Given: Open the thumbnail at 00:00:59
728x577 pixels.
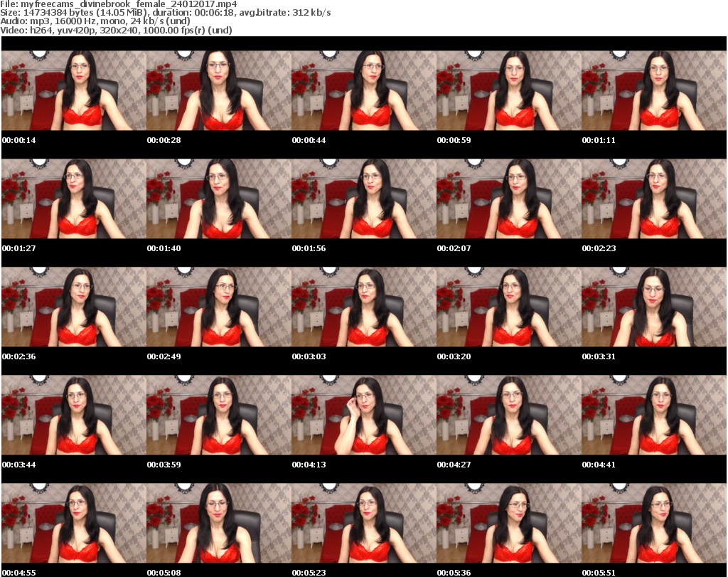Looking at the screenshot, I should tap(508, 90).
